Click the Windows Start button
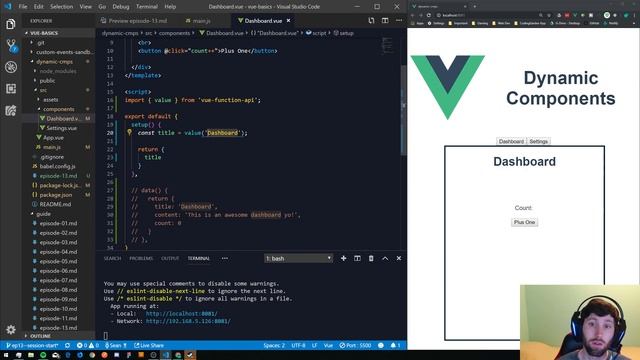 click(x=6, y=355)
